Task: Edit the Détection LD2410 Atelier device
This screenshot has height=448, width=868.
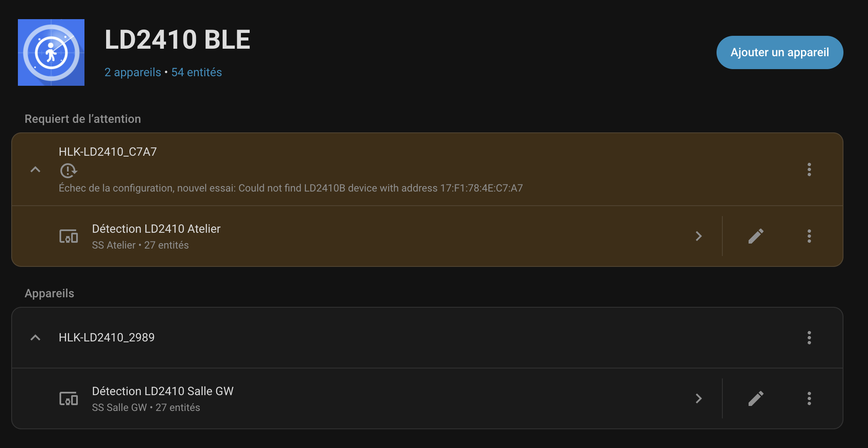Action: (x=756, y=236)
